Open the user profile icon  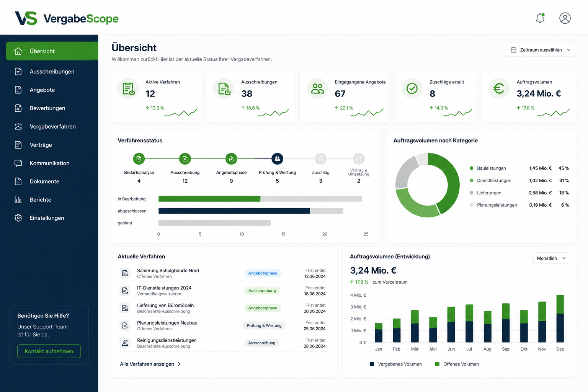pos(565,18)
